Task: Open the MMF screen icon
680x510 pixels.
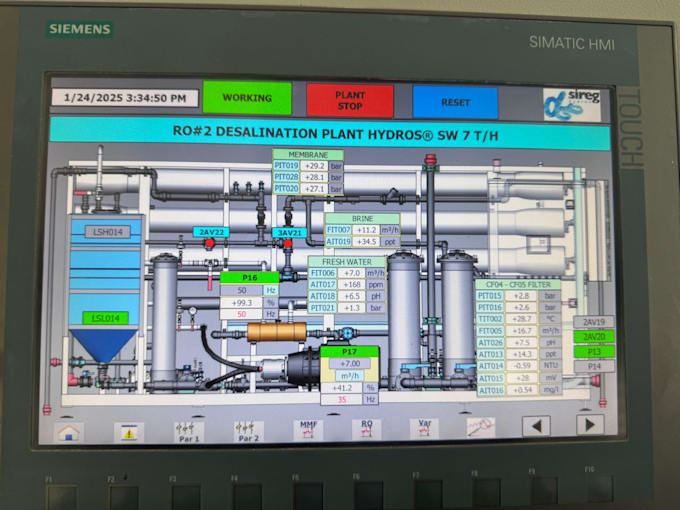Action: pyautogui.click(x=308, y=430)
